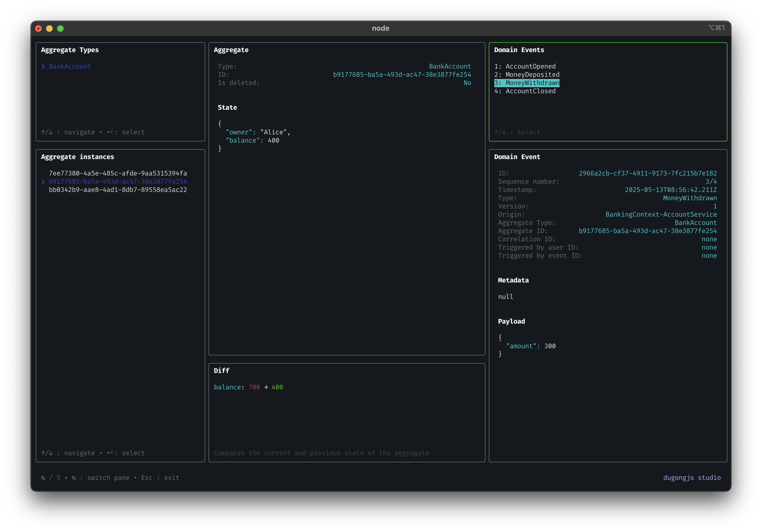
Task: Click the new balance value 400 in Diff
Action: (x=277, y=387)
